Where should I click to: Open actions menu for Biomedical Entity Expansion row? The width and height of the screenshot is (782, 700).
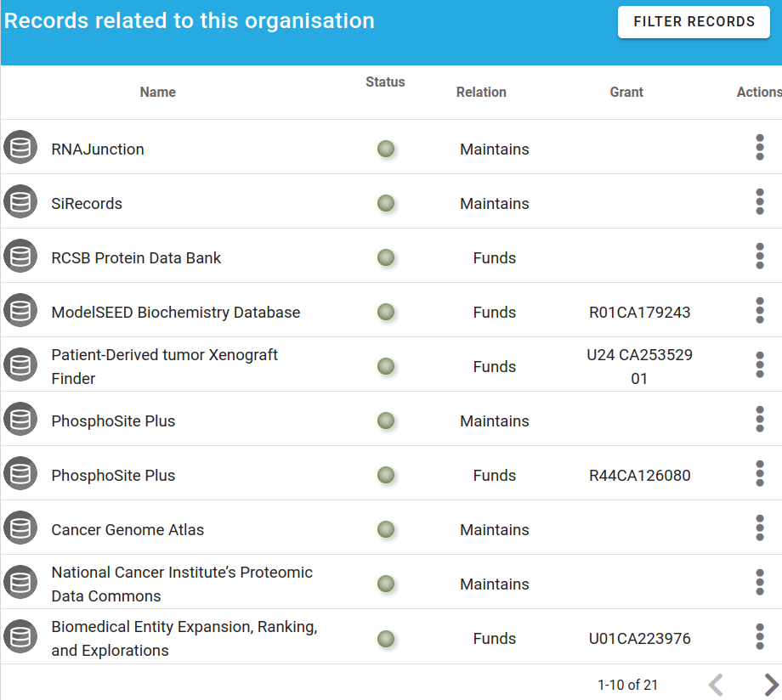[760, 636]
